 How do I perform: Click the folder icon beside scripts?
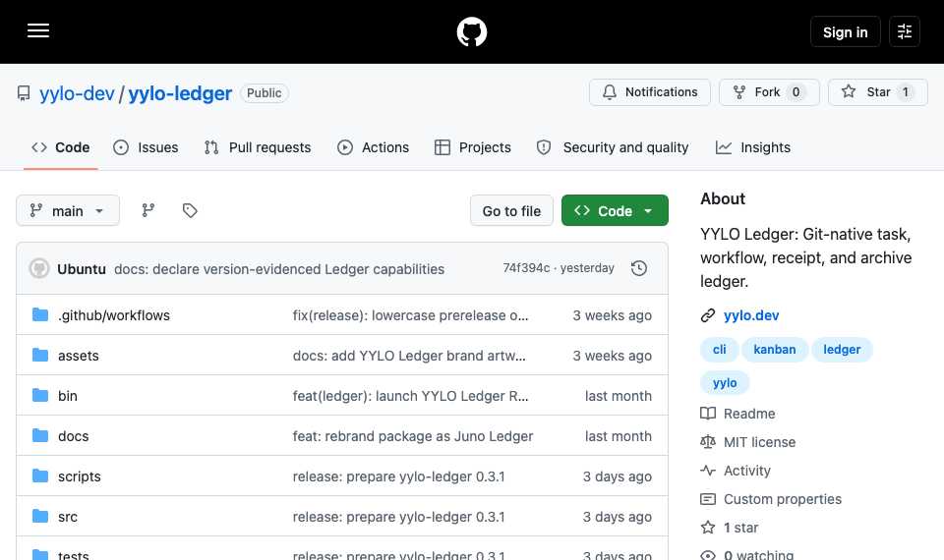pyautogui.click(x=40, y=476)
